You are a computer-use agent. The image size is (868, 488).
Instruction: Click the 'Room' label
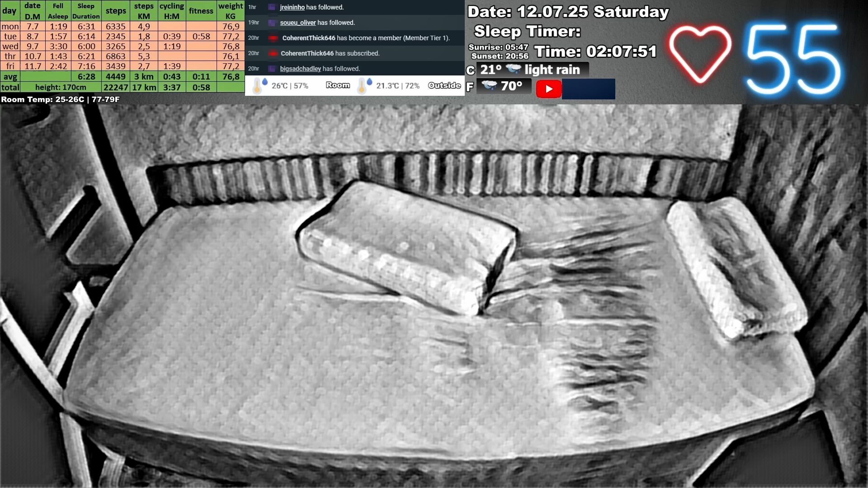[338, 85]
